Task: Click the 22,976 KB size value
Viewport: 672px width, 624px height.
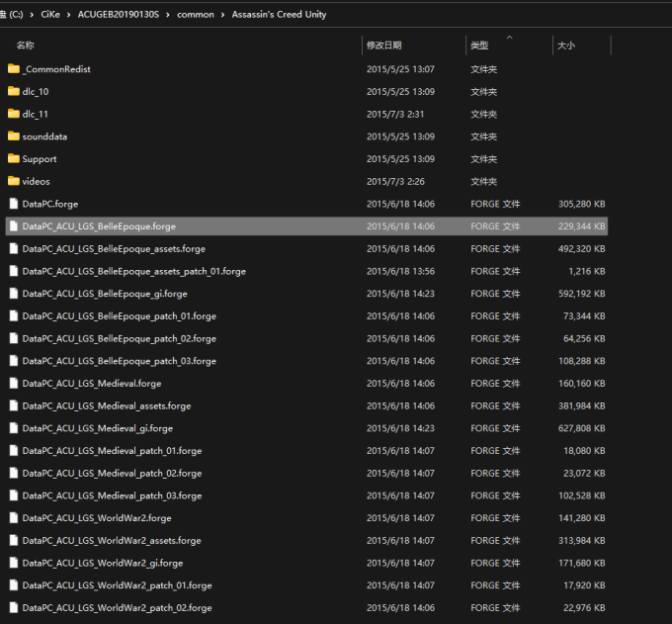Action: pyautogui.click(x=584, y=608)
